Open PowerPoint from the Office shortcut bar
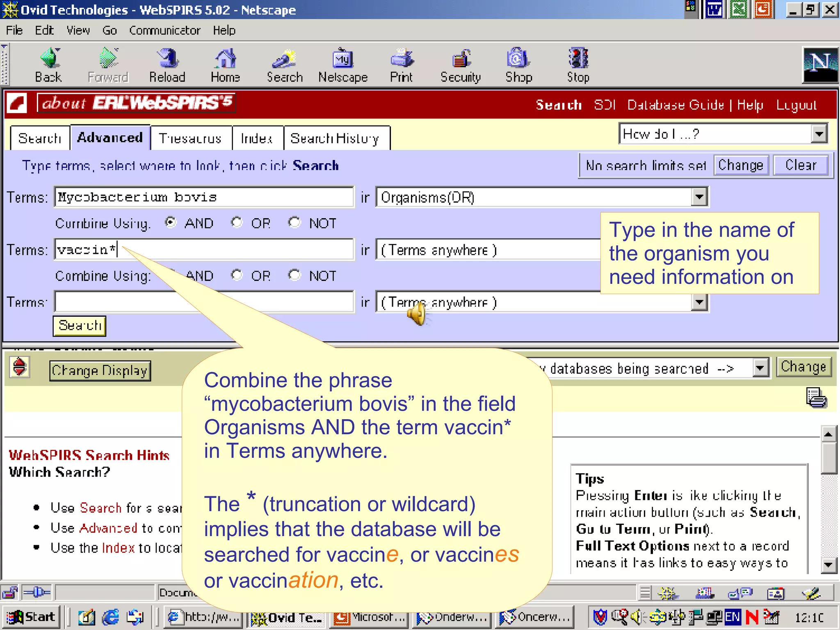Image resolution: width=840 pixels, height=630 pixels. (763, 9)
